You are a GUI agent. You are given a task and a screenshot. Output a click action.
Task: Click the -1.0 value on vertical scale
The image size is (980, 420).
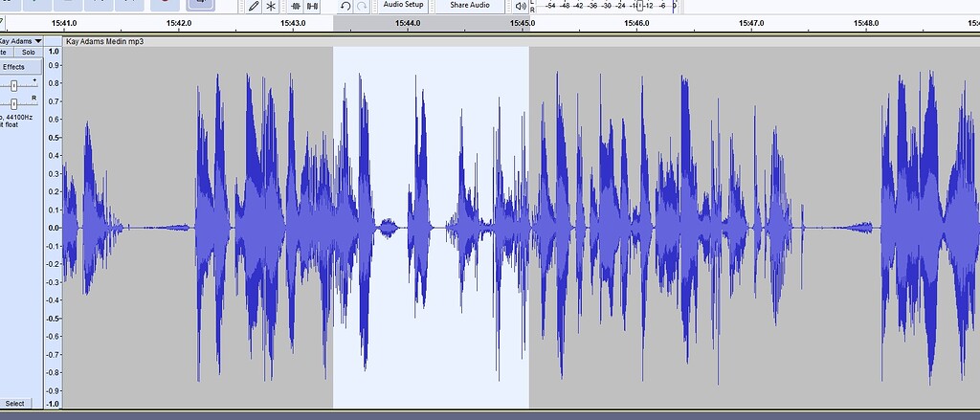pyautogui.click(x=53, y=404)
